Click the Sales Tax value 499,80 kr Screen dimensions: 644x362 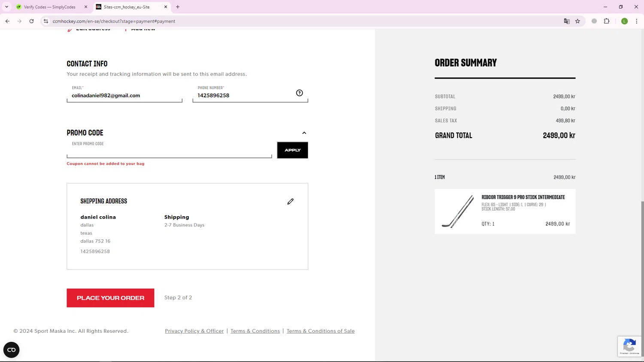click(x=565, y=121)
